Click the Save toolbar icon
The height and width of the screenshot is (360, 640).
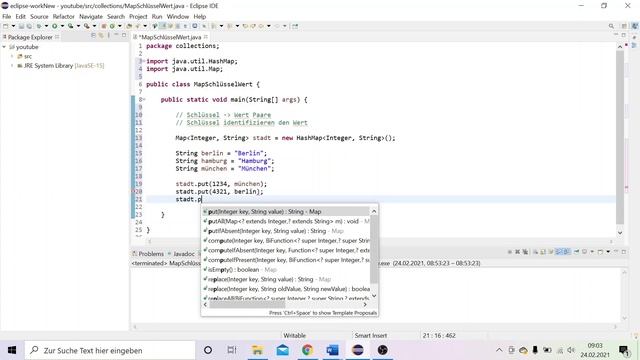point(21,26)
